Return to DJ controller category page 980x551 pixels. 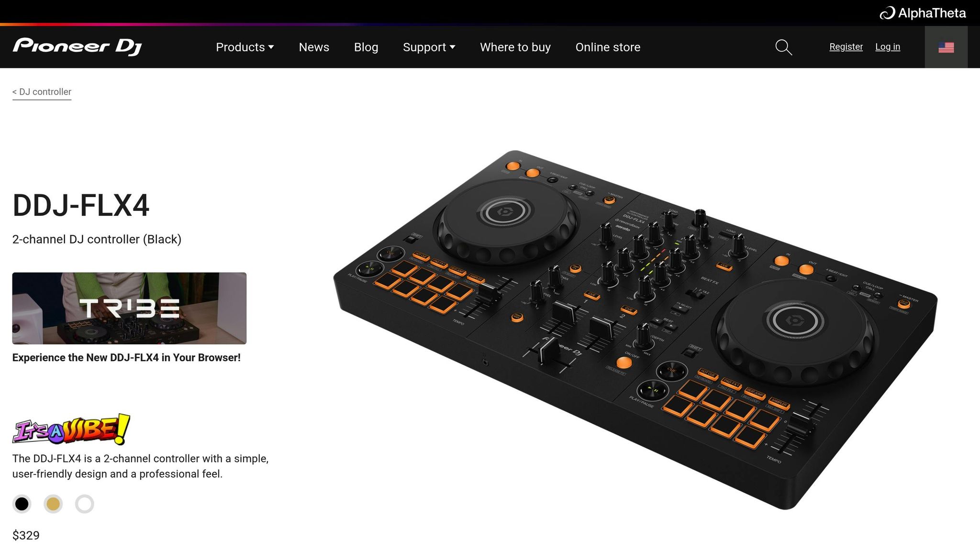(x=42, y=91)
